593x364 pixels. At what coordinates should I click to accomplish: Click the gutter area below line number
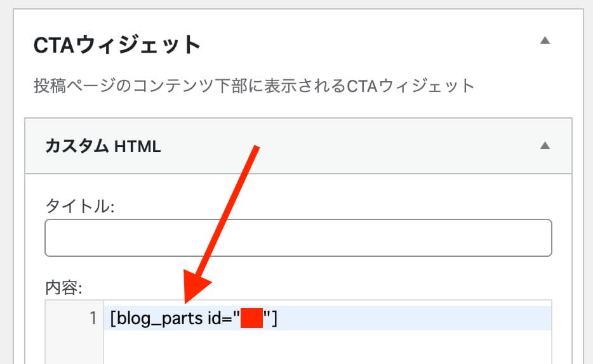click(x=74, y=347)
